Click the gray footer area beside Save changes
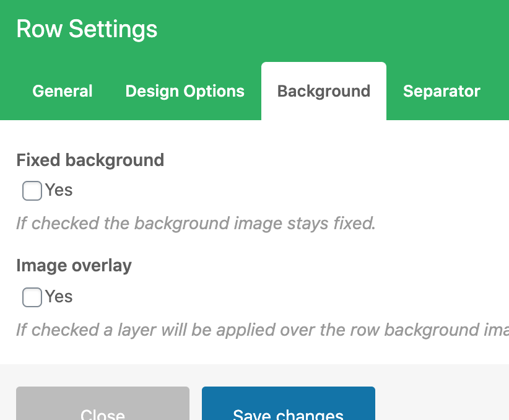509x420 pixels. 443,396
